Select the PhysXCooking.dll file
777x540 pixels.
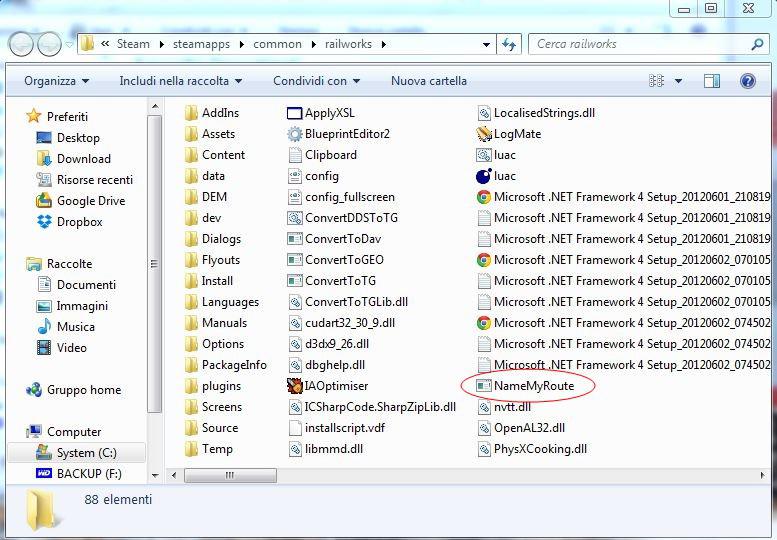click(x=532, y=449)
